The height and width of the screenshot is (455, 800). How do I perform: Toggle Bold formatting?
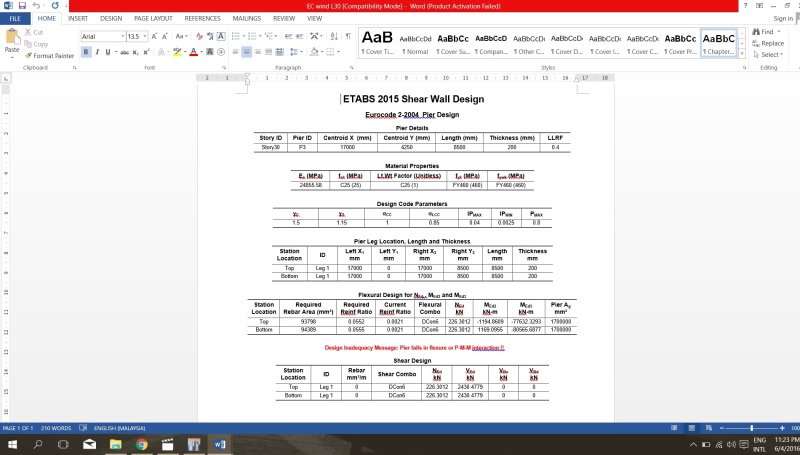(x=86, y=52)
